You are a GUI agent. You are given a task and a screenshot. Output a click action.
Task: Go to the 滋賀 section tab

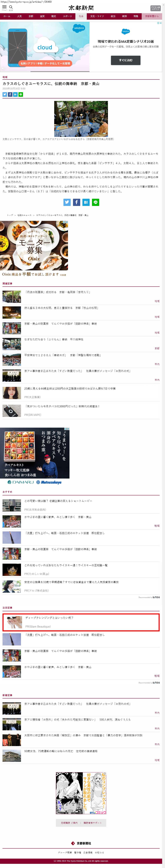[42, 16]
